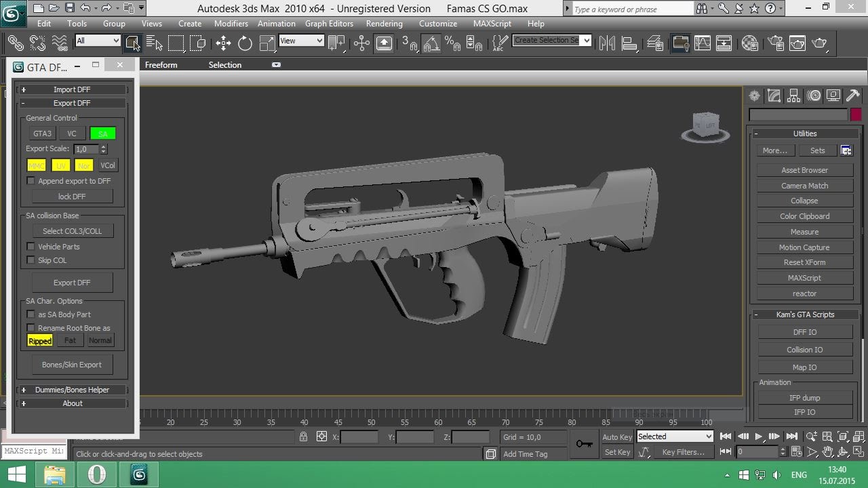Open the Rendering menu
The image size is (868, 488).
(384, 23)
